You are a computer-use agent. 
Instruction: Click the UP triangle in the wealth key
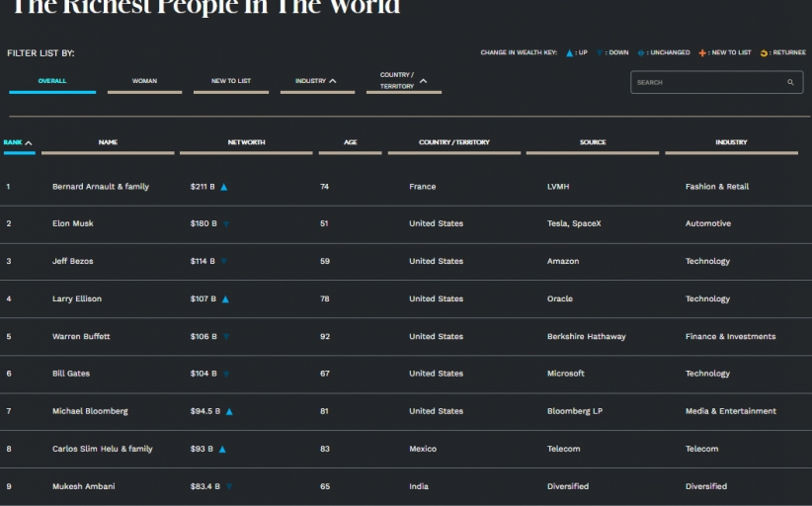coord(569,52)
